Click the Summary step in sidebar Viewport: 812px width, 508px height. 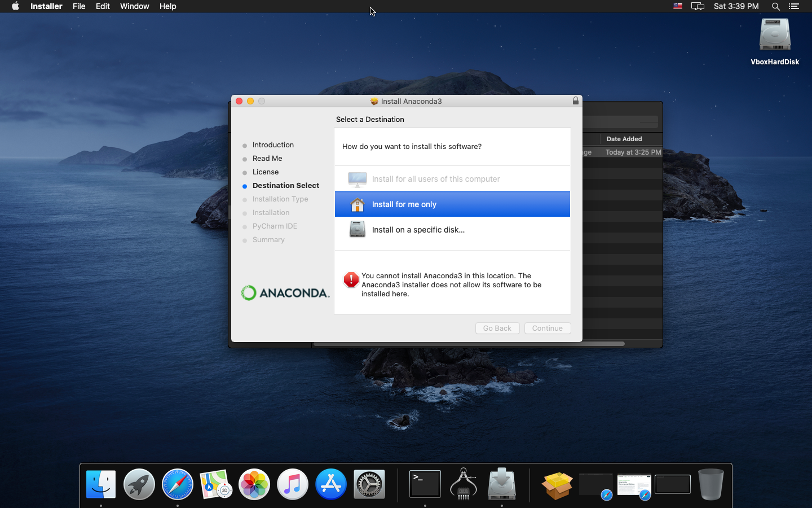click(x=268, y=240)
